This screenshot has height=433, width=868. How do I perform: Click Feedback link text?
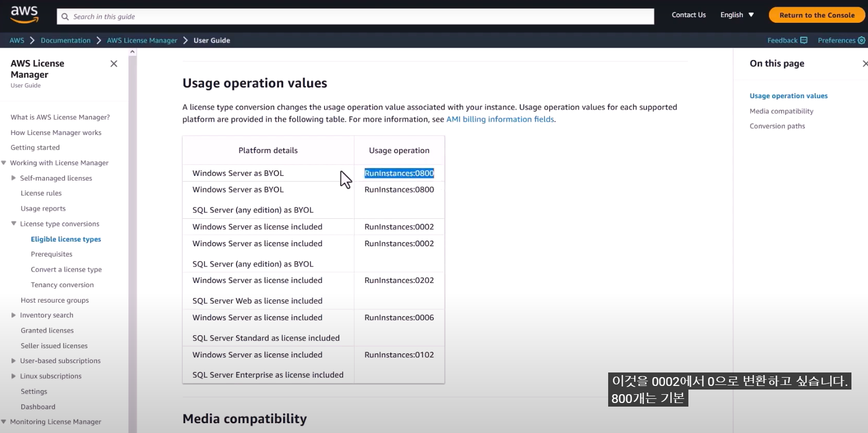pos(782,40)
